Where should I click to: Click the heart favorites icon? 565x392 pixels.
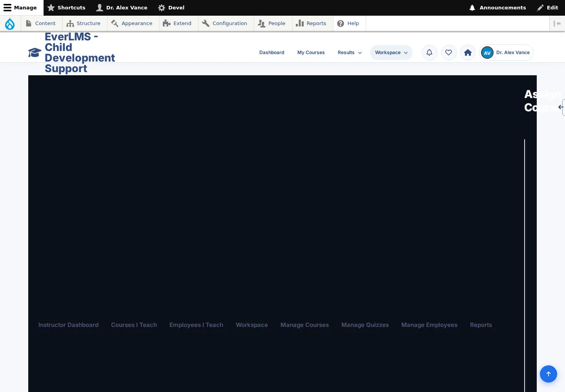pyautogui.click(x=448, y=53)
